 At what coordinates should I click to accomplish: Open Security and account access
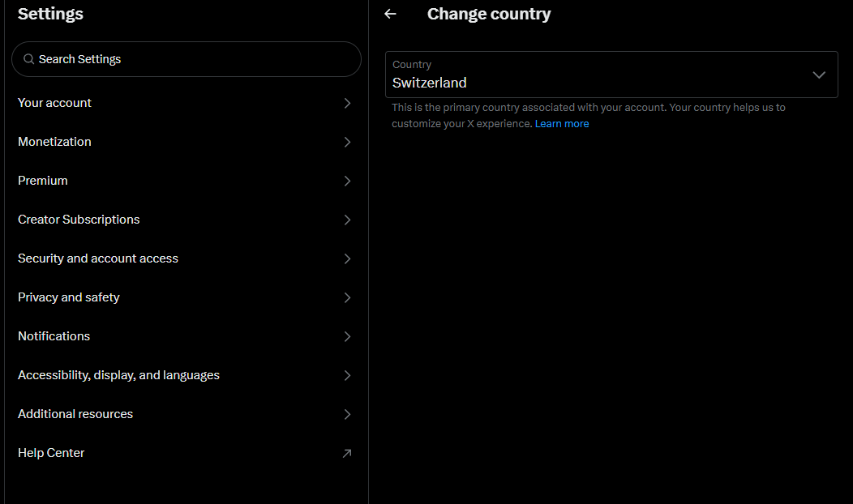pyautogui.click(x=186, y=258)
